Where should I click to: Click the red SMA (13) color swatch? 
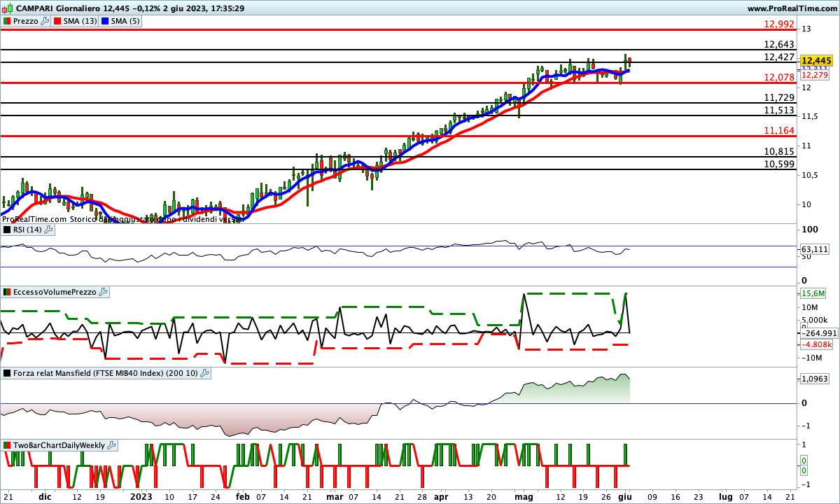point(58,21)
